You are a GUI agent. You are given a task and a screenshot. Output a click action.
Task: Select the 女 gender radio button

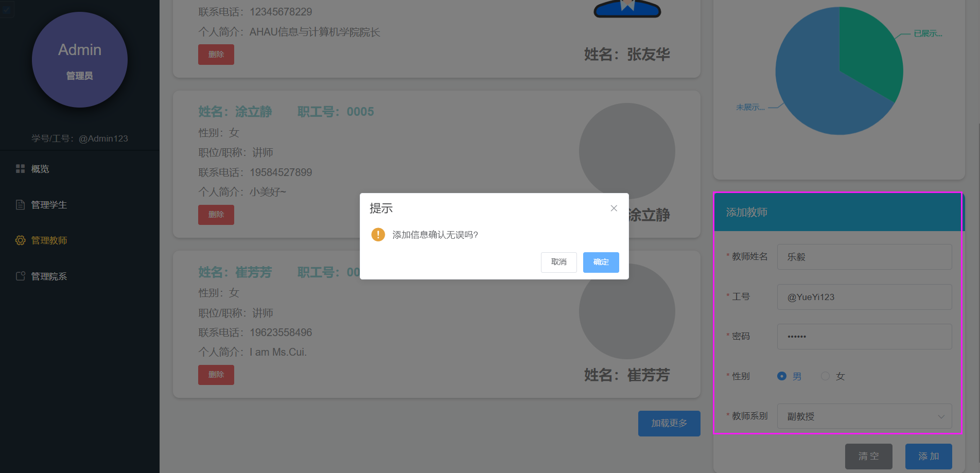tap(825, 376)
